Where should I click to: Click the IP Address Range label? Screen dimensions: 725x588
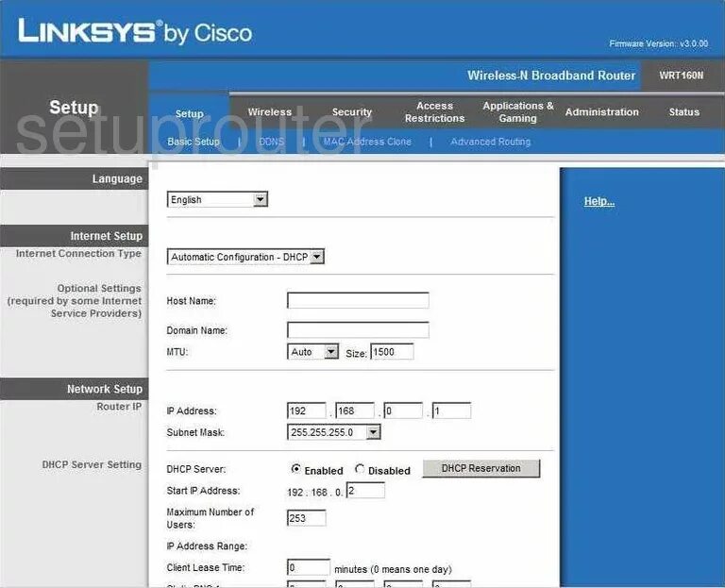click(207, 546)
